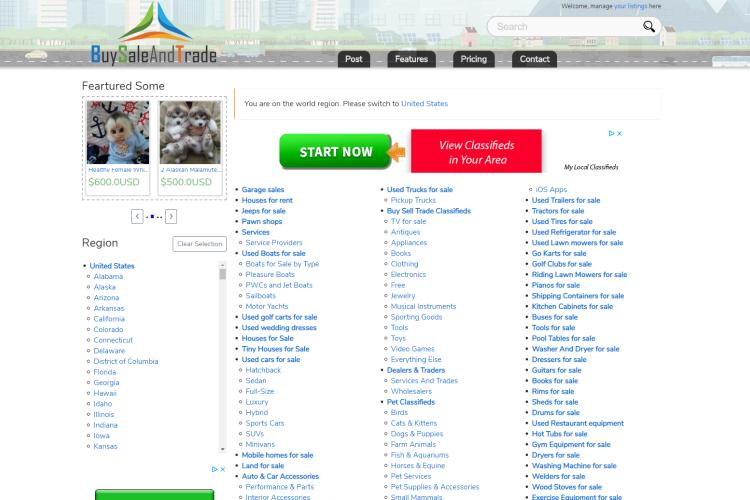Open Dogs & Puppies subcategory

417,434
